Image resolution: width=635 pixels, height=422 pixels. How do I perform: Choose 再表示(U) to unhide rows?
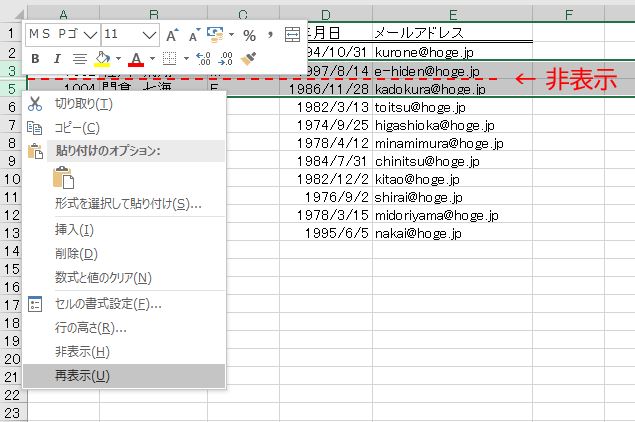[x=124, y=376]
